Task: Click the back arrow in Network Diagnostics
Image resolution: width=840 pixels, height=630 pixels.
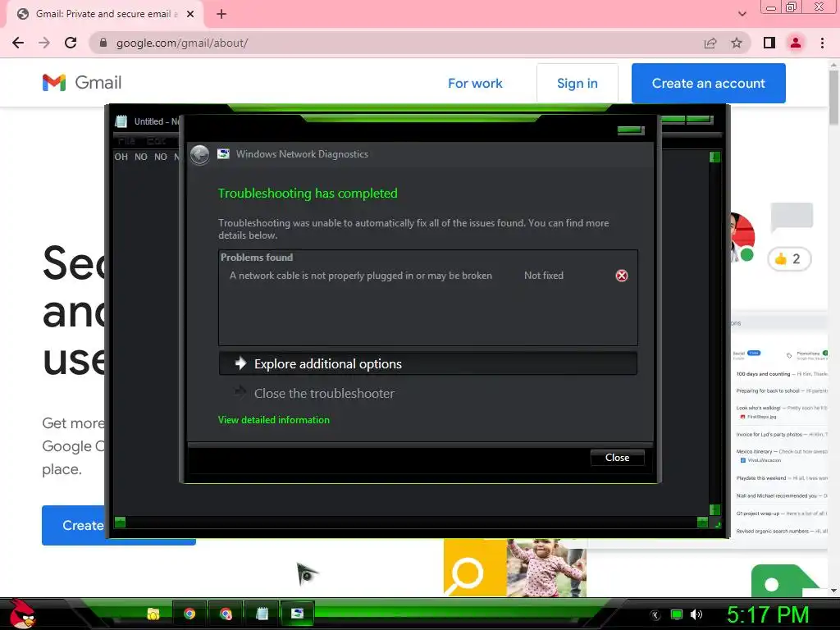Action: point(200,155)
